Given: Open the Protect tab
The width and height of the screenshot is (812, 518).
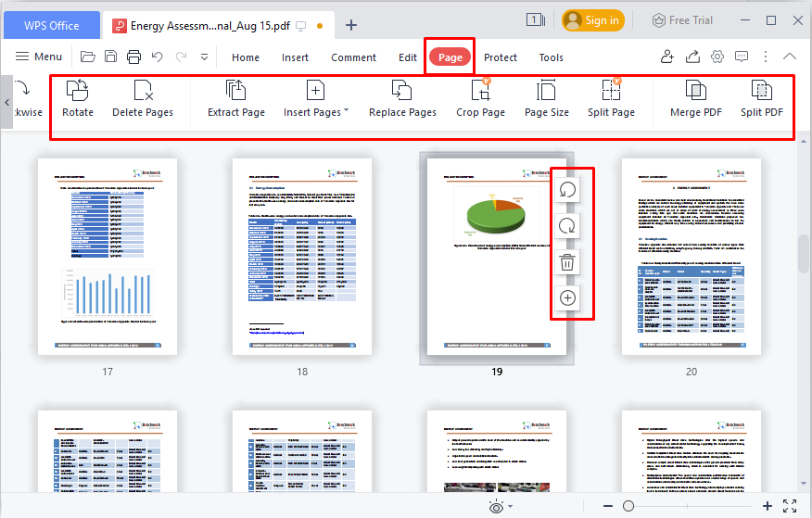Looking at the screenshot, I should 501,57.
